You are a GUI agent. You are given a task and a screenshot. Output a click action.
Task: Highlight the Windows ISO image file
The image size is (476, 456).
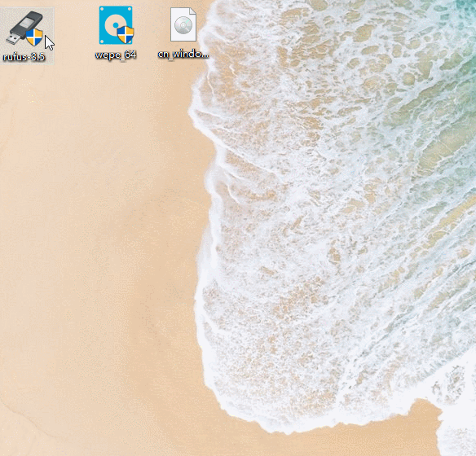point(183,33)
